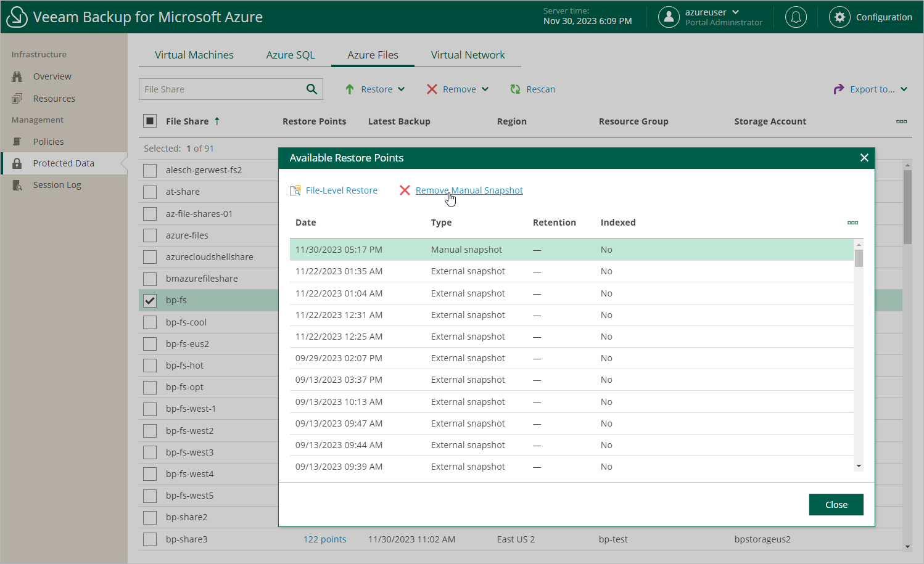
Task: Open the azureuser account dropdown
Action: pos(735,12)
